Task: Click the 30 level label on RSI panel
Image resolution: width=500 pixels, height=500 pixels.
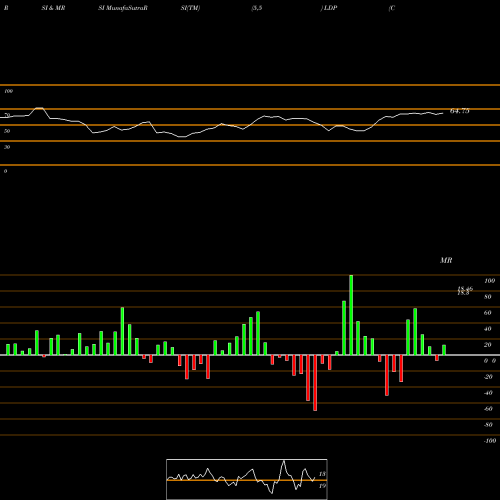Action: pyautogui.click(x=7, y=147)
